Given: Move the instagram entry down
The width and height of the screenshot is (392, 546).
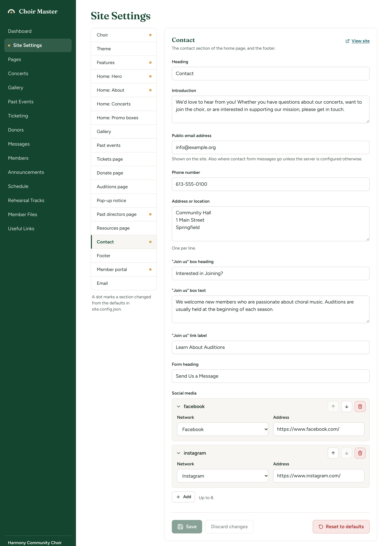Looking at the screenshot, I should click(x=347, y=453).
